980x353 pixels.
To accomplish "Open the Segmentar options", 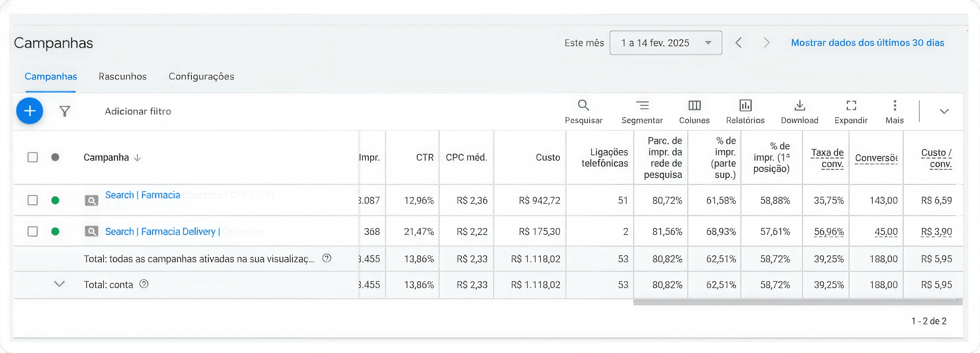I will tap(642, 111).
